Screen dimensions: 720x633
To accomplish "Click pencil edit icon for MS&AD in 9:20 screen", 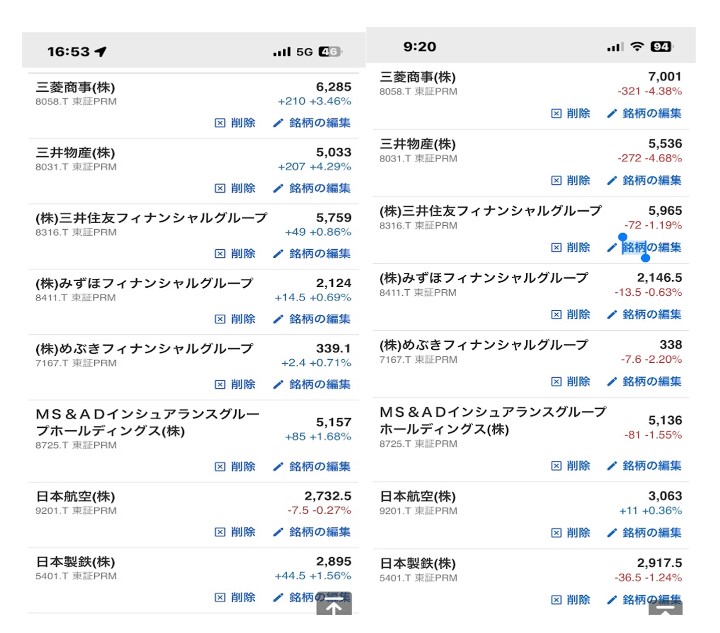I will tap(612, 466).
